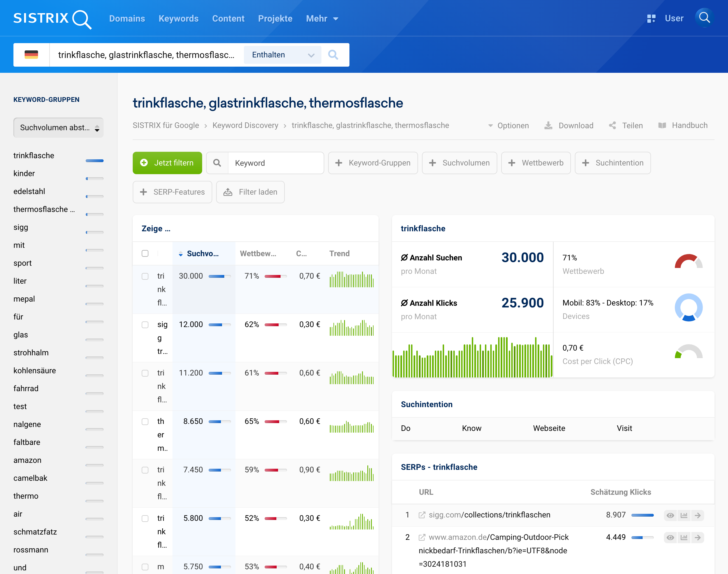Check the select-all checkbox in table header

tap(145, 253)
